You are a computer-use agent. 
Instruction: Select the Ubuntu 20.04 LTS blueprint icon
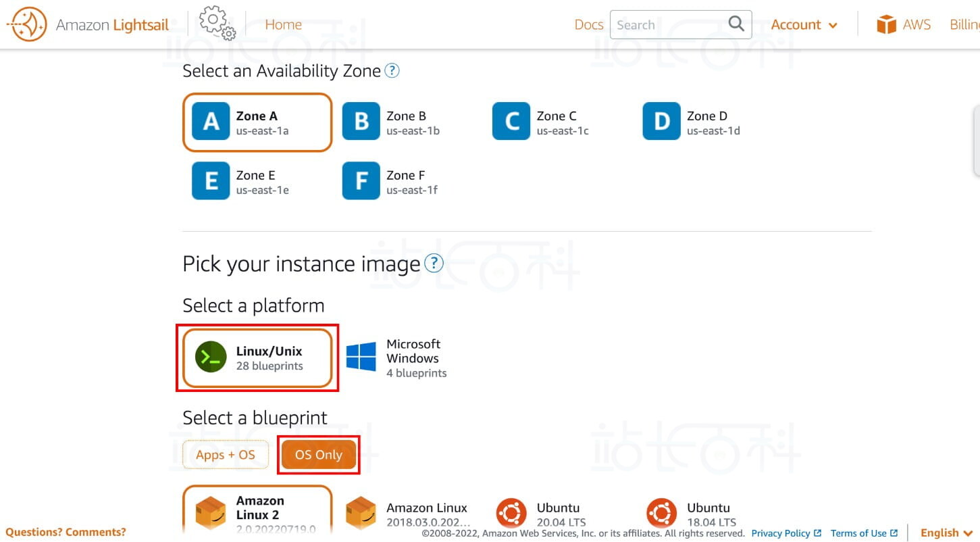click(x=511, y=514)
